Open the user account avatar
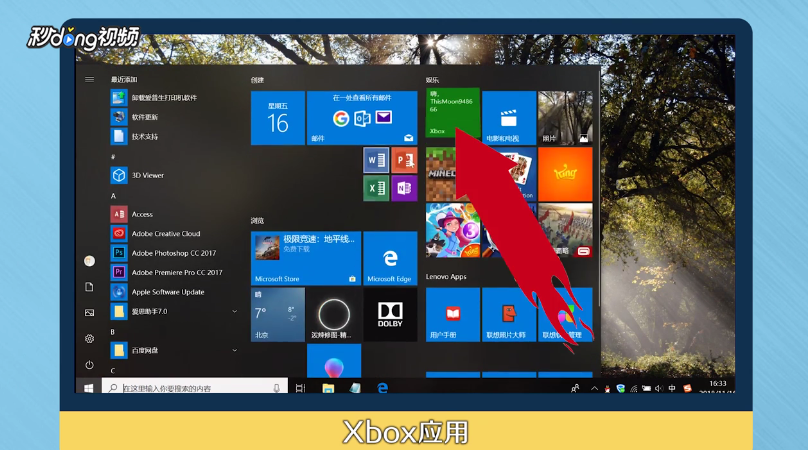Screen dimensions: 808x450 [89, 261]
